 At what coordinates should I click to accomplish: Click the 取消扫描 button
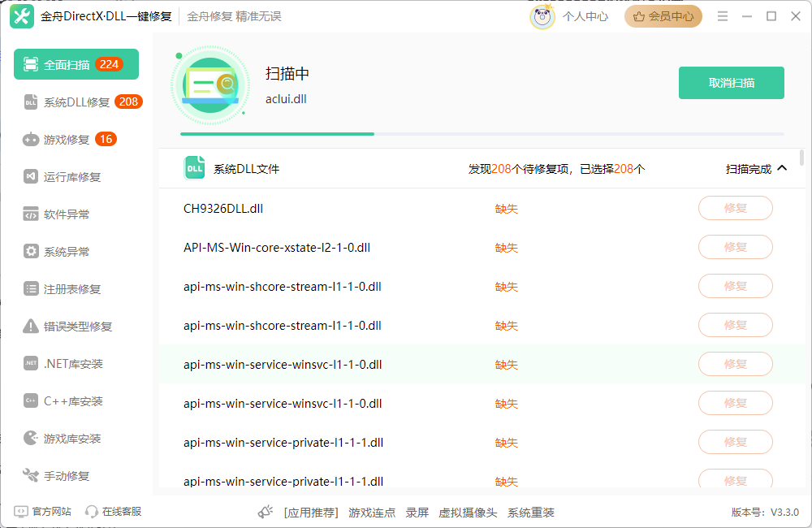[x=732, y=83]
